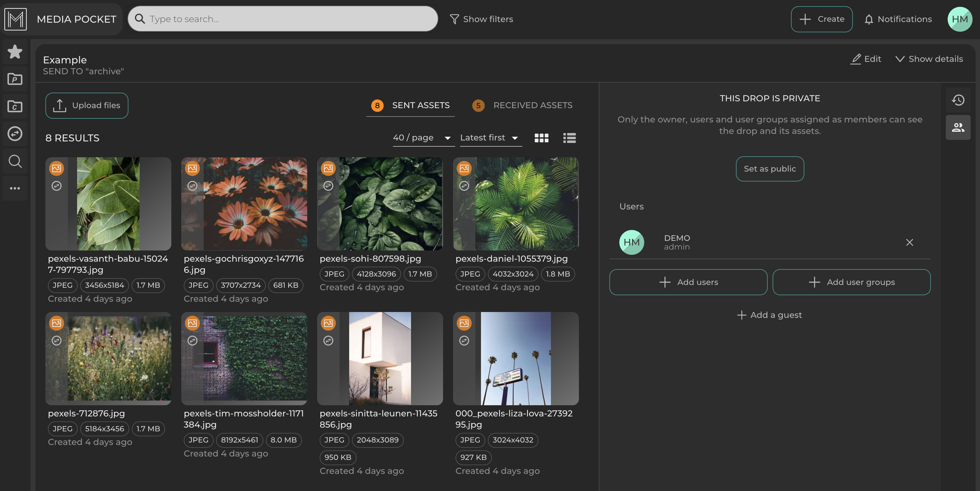980x491 pixels.
Task: Open the 40 / page dropdown
Action: (422, 138)
